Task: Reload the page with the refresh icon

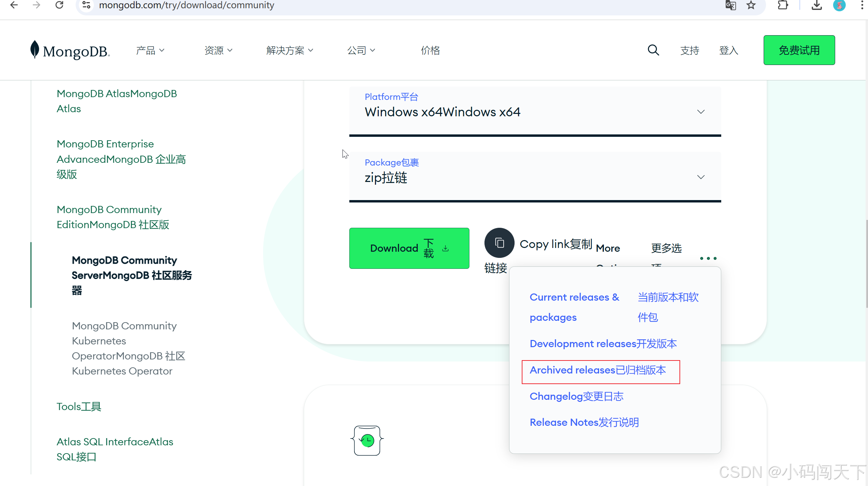Action: (x=60, y=5)
